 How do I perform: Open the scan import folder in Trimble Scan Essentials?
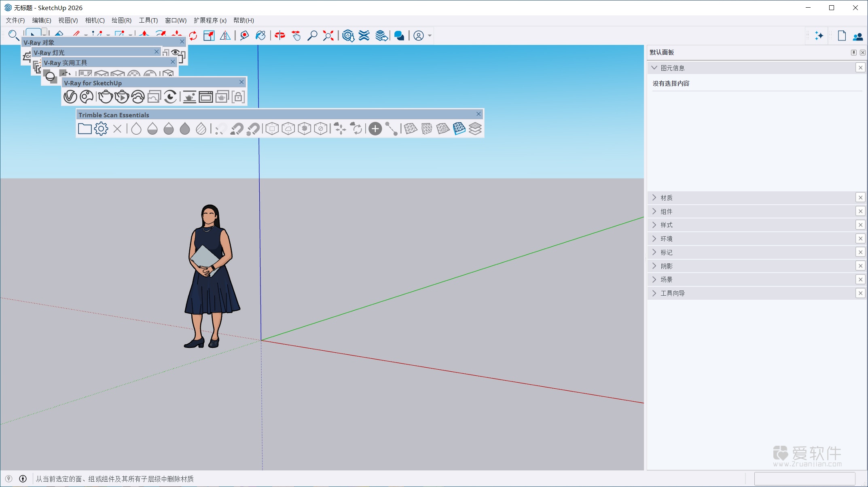click(85, 128)
